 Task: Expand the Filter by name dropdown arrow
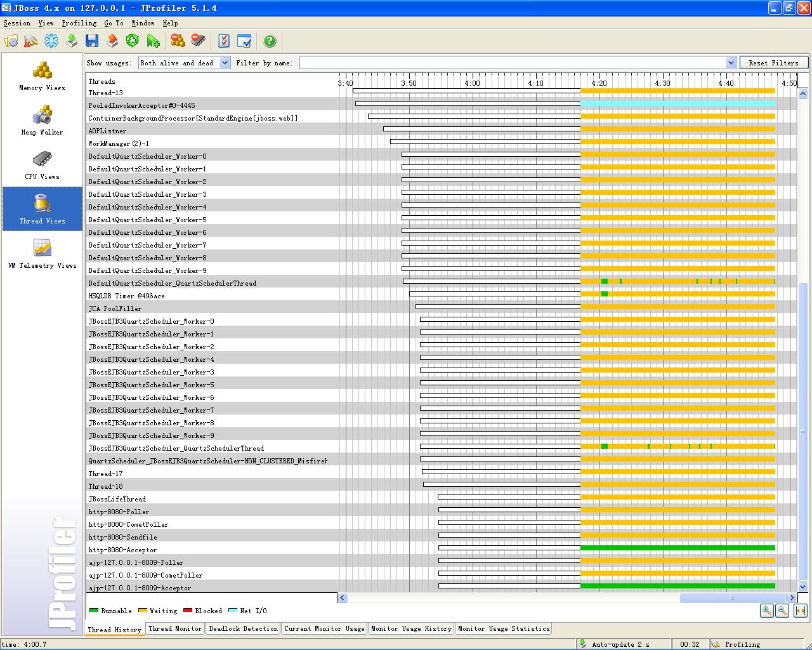click(731, 63)
